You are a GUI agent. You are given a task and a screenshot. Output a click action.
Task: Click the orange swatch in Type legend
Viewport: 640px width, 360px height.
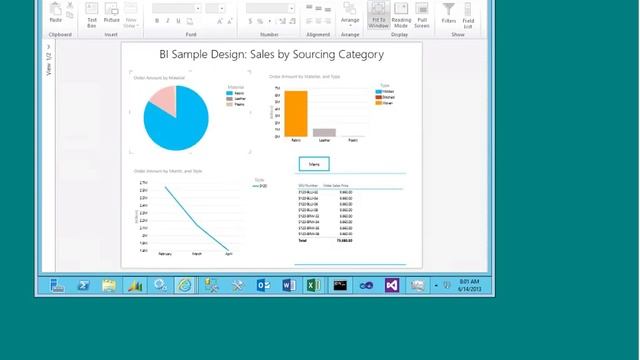pyautogui.click(x=378, y=103)
